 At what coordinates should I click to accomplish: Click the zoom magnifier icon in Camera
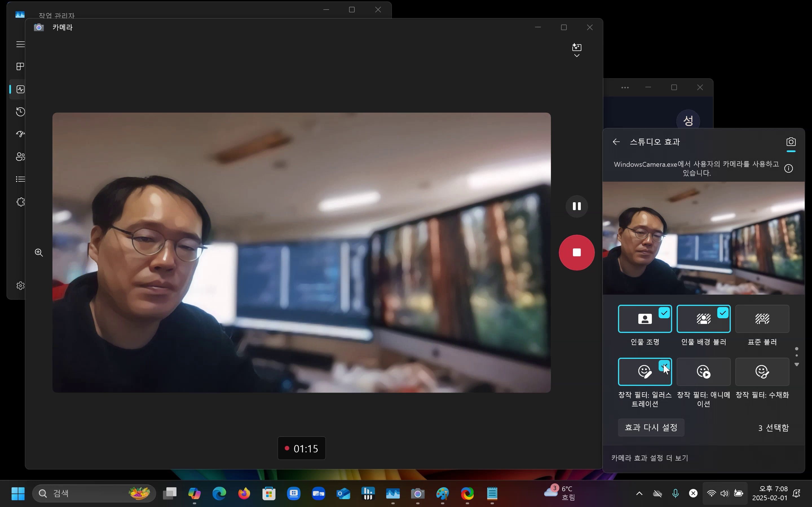pyautogui.click(x=39, y=252)
